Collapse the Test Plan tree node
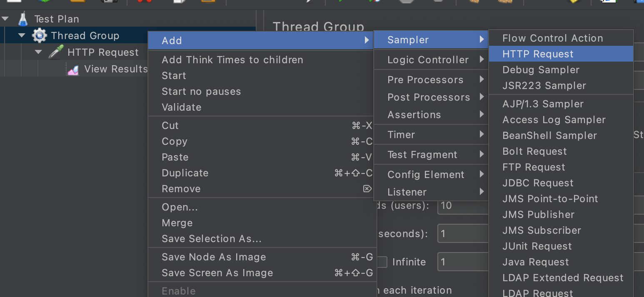The width and height of the screenshot is (644, 297). pyautogui.click(x=5, y=19)
